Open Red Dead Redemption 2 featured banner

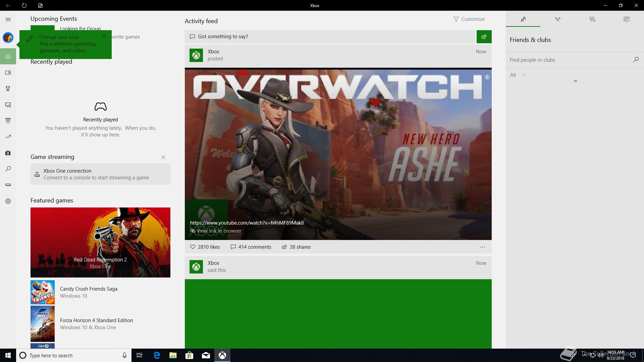pos(100,242)
